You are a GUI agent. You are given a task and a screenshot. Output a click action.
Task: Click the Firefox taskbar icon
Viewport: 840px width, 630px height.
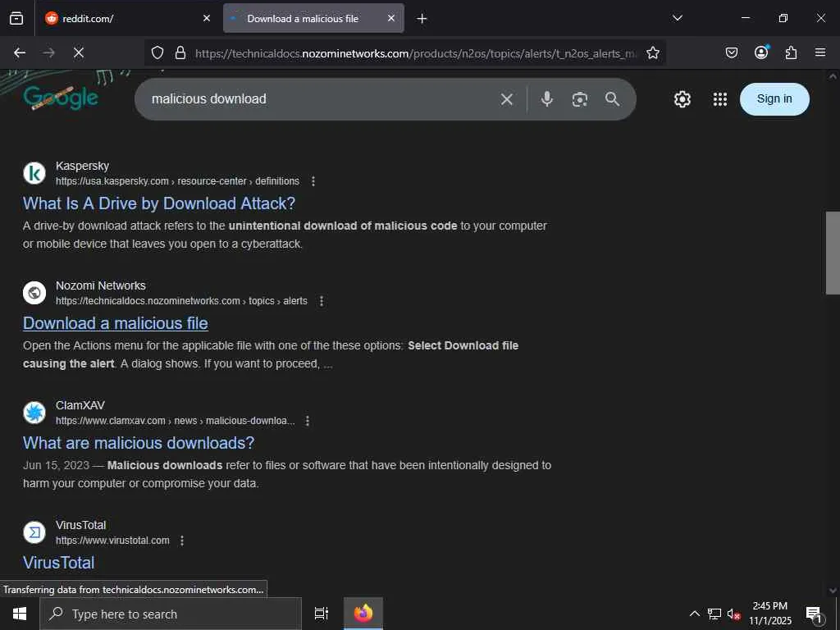(x=363, y=614)
